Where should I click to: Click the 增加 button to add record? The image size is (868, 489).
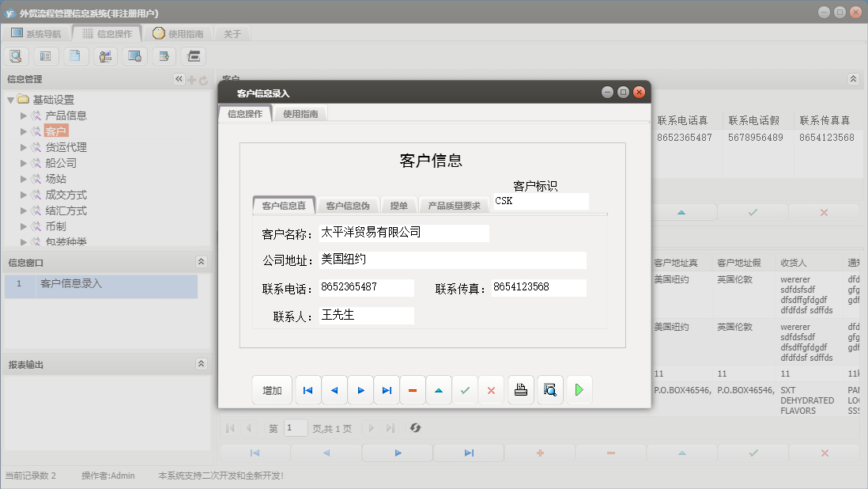(x=272, y=389)
